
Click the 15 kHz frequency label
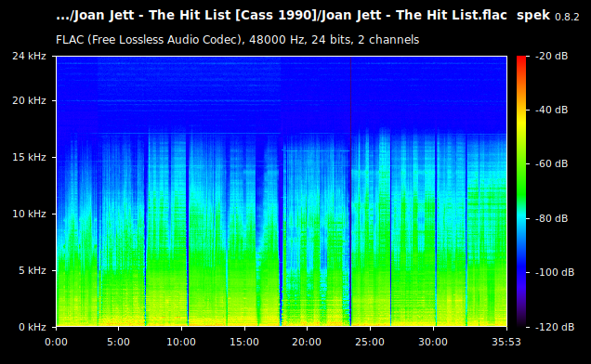pos(29,157)
